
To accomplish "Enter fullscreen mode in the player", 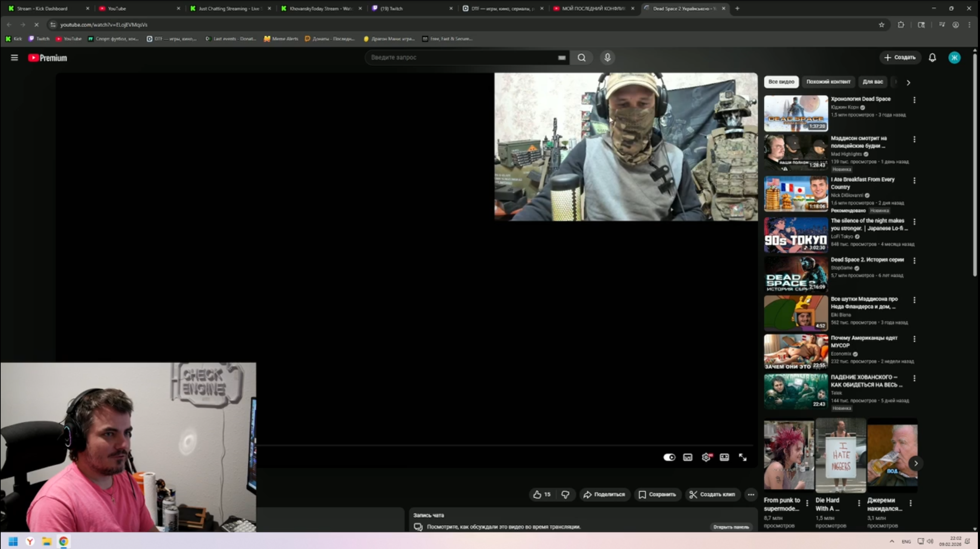I will tap(743, 457).
